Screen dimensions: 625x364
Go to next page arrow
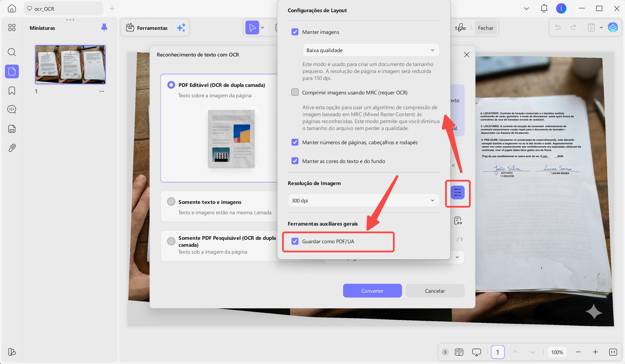pos(532,352)
